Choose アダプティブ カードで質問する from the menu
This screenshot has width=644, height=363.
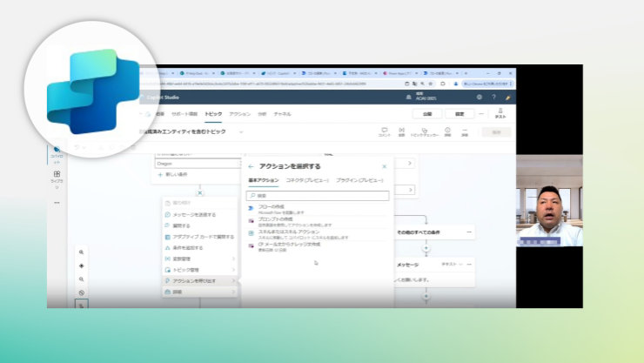click(x=200, y=237)
